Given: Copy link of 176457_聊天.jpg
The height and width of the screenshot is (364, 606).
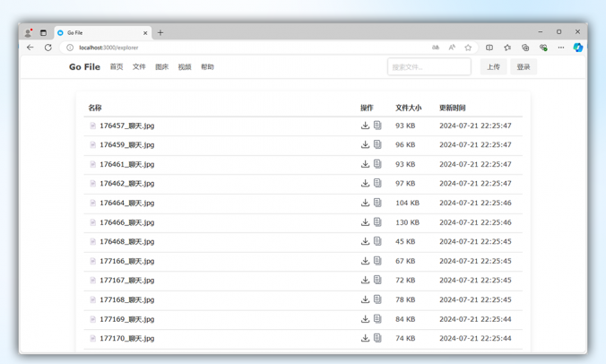Looking at the screenshot, I should (377, 126).
